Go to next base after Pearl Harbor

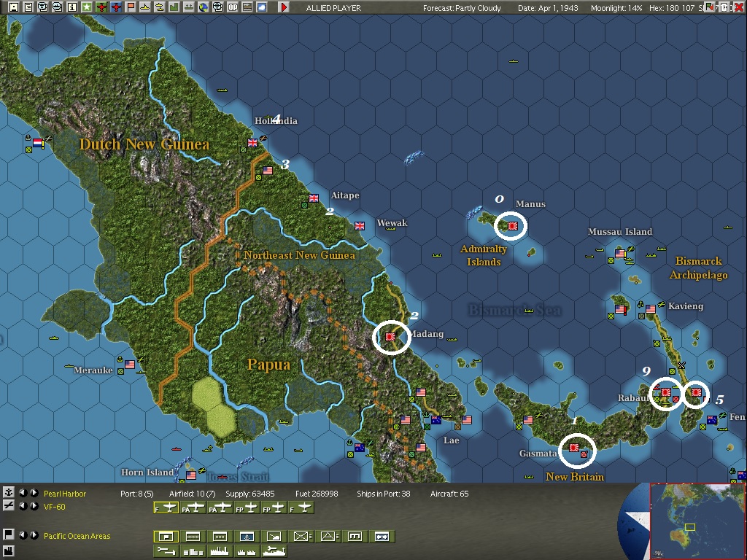(34, 493)
